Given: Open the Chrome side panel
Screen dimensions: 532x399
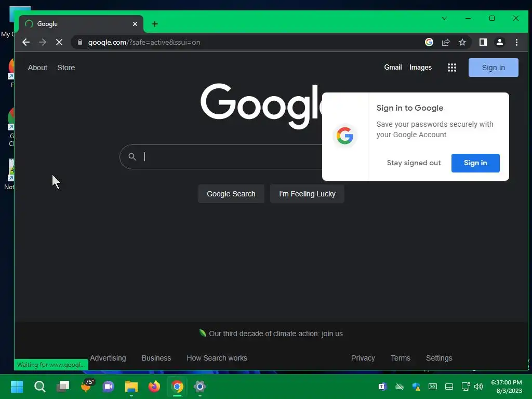Looking at the screenshot, I should tap(483, 42).
